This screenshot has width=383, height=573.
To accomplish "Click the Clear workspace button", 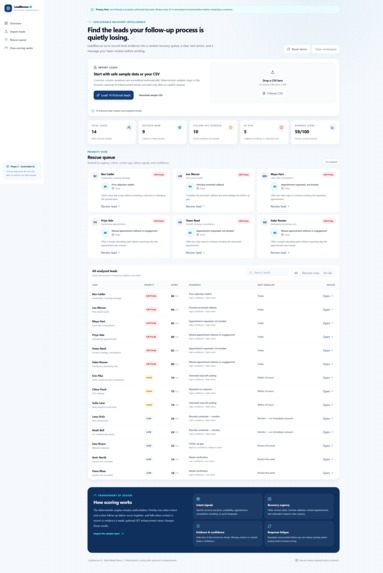I will click(x=326, y=49).
